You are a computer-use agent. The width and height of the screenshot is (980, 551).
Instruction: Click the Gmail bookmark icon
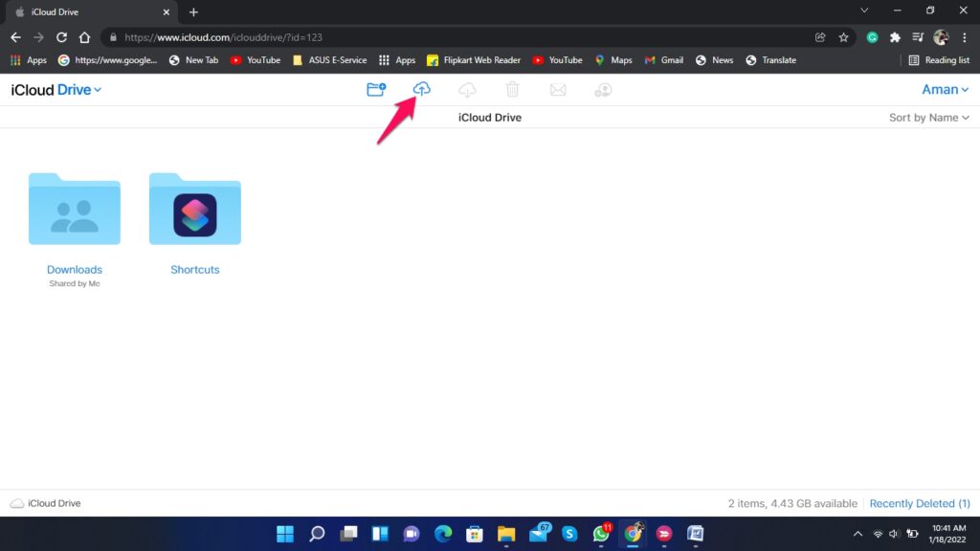click(663, 59)
